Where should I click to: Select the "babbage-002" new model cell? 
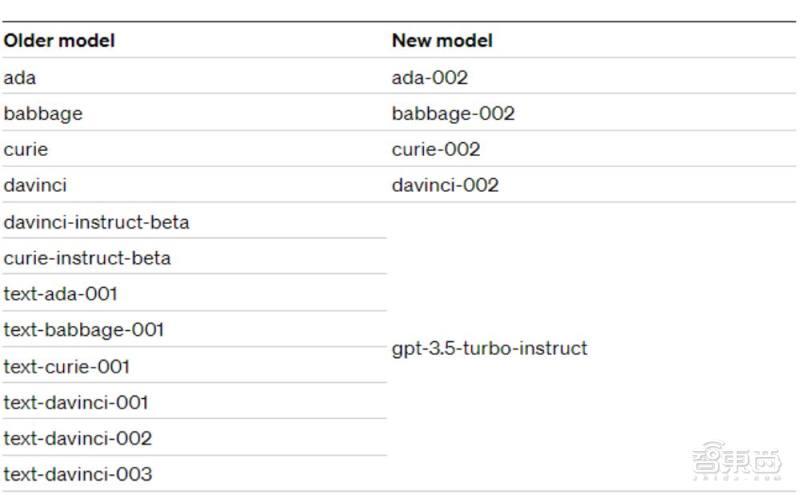pos(453,113)
